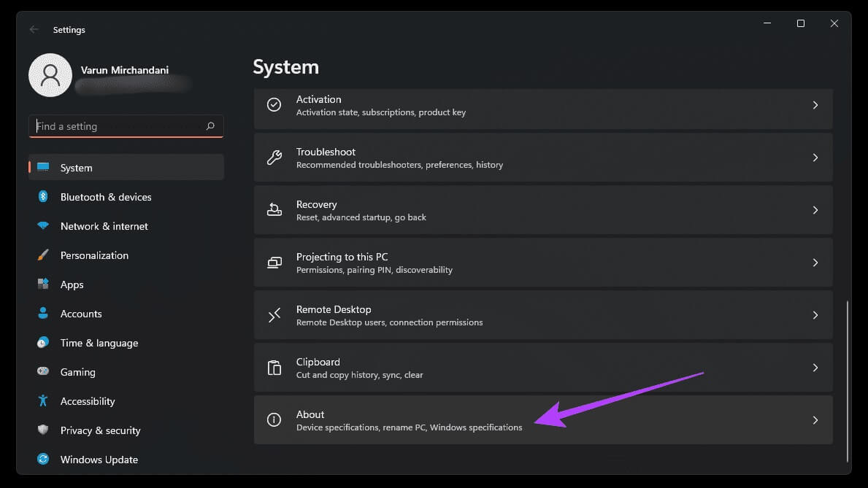Expand Projecting to this PC chevron
The image size is (868, 488).
[x=815, y=263]
